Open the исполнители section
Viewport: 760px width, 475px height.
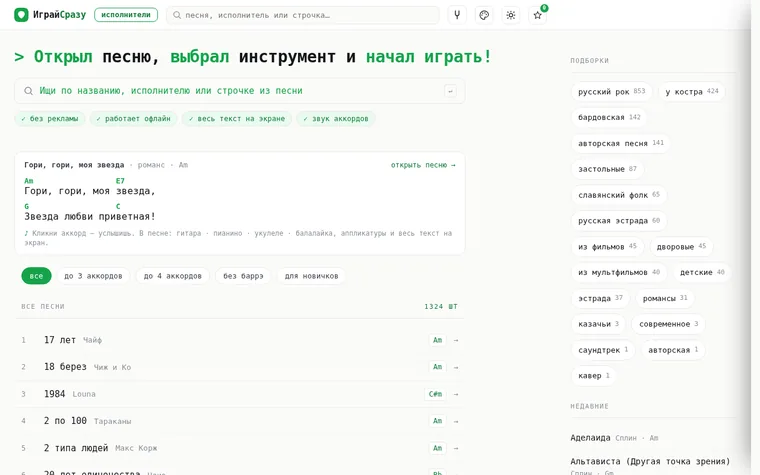[x=126, y=15]
